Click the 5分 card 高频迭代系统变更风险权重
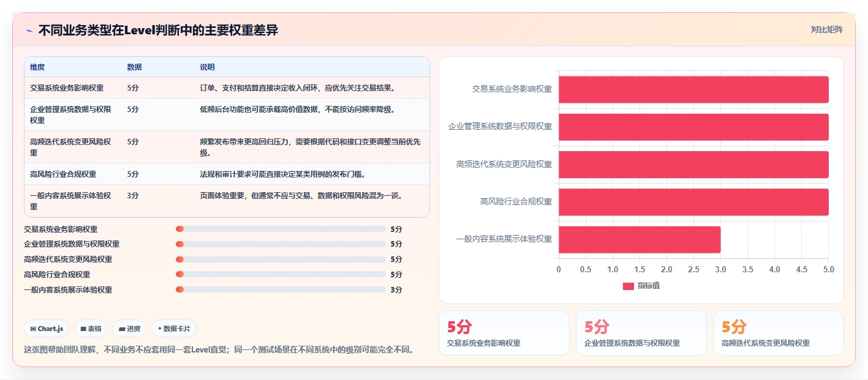This screenshot has width=868, height=380. click(x=779, y=333)
